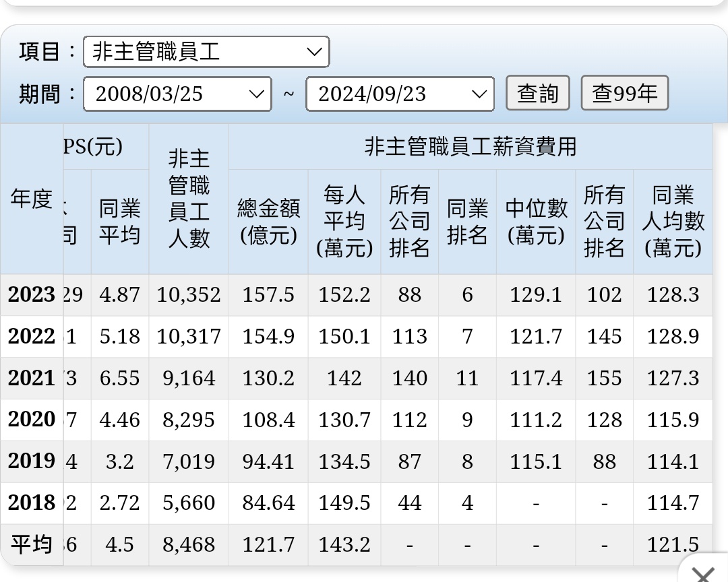The image size is (728, 582).
Task: Click the 同業平均 column header
Action: coord(119,222)
